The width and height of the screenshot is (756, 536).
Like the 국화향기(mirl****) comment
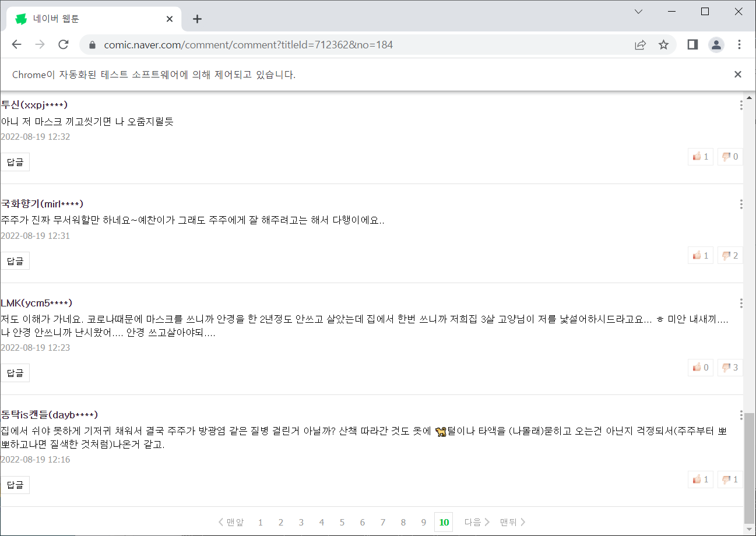coord(701,255)
